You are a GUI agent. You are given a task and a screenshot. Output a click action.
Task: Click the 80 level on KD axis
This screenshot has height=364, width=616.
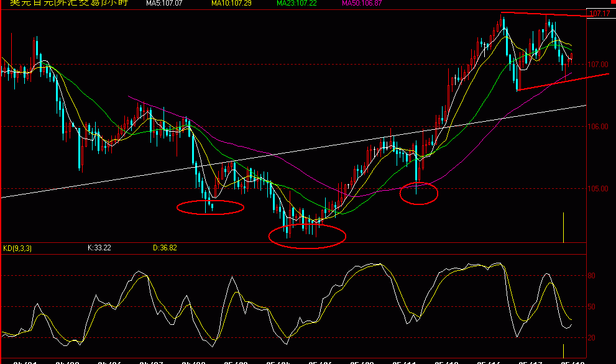[591, 276]
